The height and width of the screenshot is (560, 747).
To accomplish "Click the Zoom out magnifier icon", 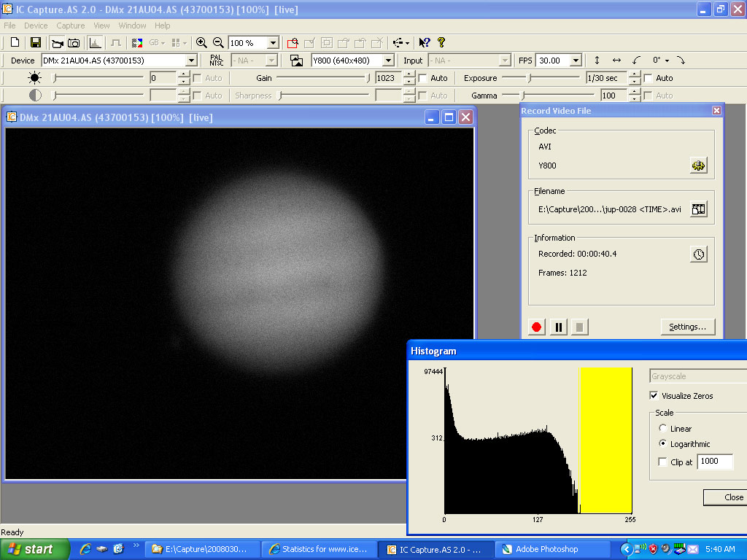I will pos(218,43).
